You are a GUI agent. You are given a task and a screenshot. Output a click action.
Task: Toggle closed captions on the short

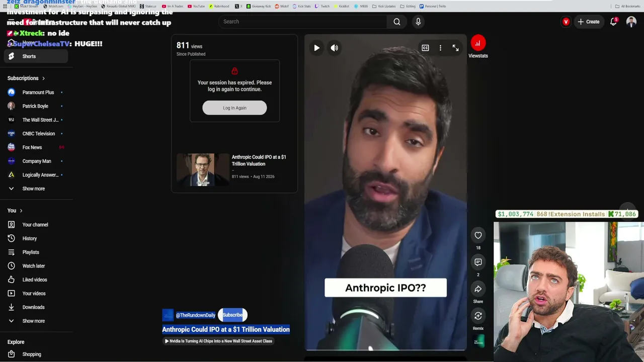point(425,48)
